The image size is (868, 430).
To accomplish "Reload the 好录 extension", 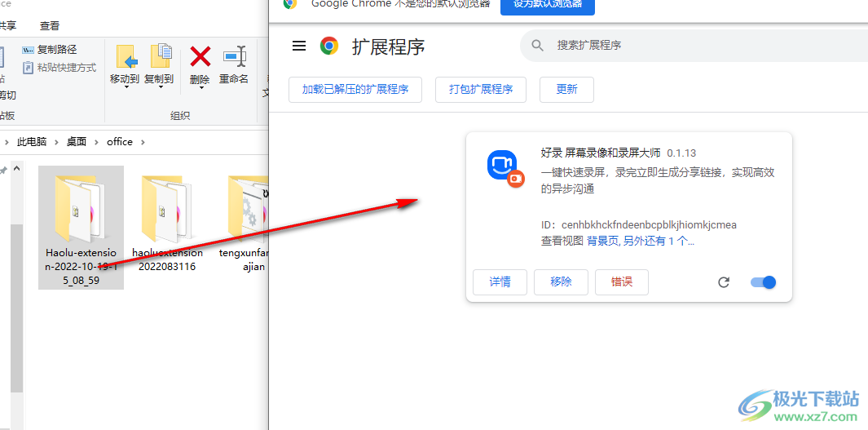I will pyautogui.click(x=724, y=282).
